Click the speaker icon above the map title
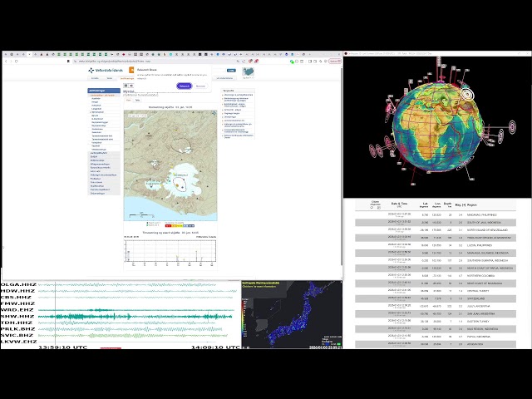This screenshot has width=532, height=399. 131,86
